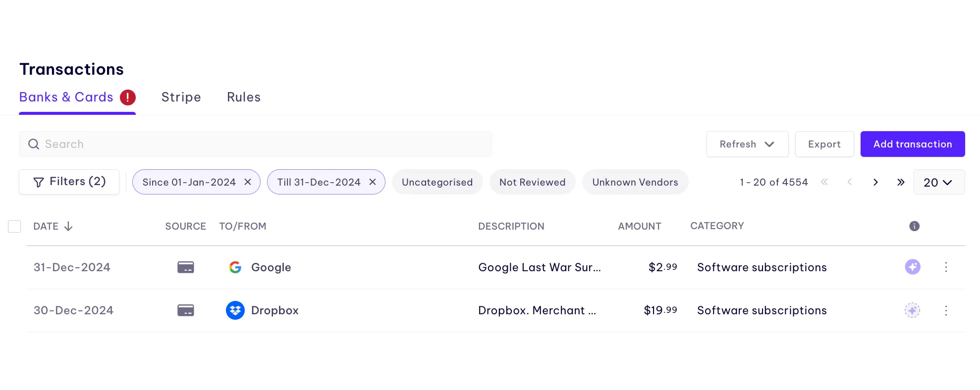Tick the select-all transactions checkbox
Screen dimensions: 980x390
(14, 227)
